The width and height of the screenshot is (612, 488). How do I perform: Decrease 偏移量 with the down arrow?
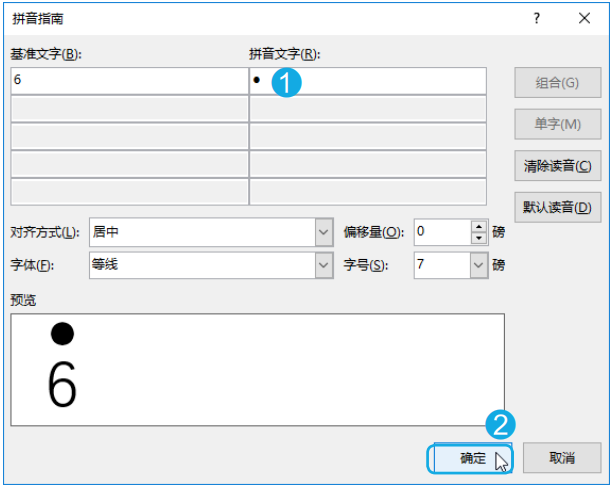(x=478, y=238)
